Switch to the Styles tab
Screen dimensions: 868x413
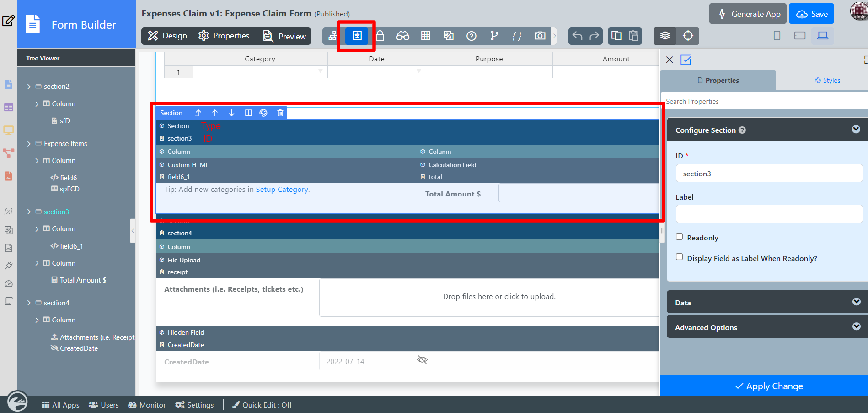pos(827,81)
